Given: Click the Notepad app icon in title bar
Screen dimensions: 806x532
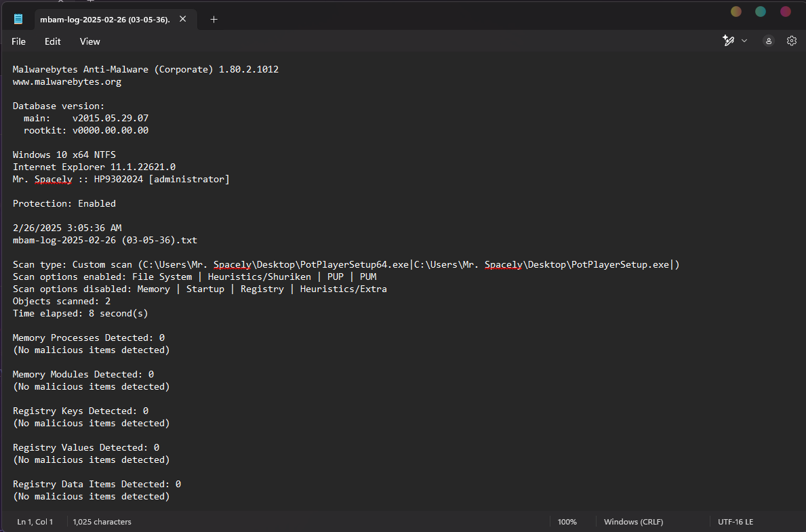Looking at the screenshot, I should pos(18,19).
